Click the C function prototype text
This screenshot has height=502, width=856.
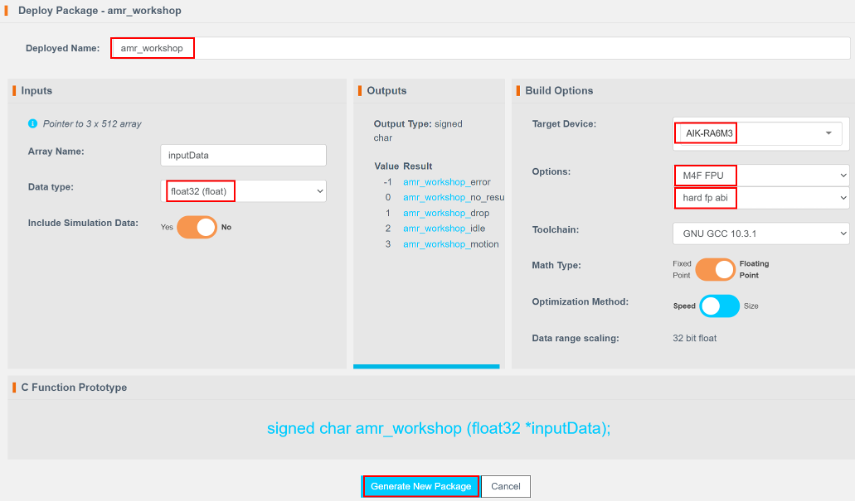click(x=438, y=427)
